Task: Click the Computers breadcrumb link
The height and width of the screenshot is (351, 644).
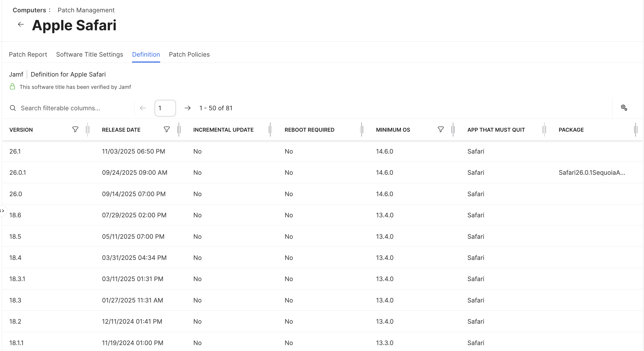Action: [29, 10]
